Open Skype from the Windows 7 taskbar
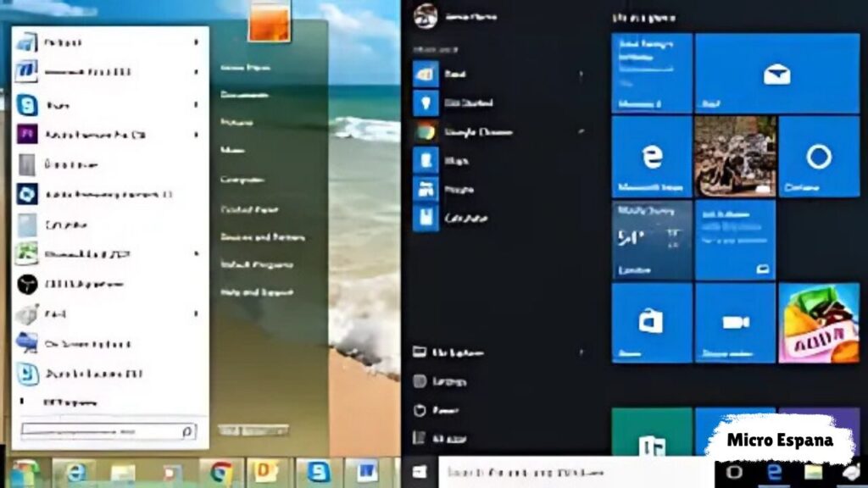 coord(319,473)
